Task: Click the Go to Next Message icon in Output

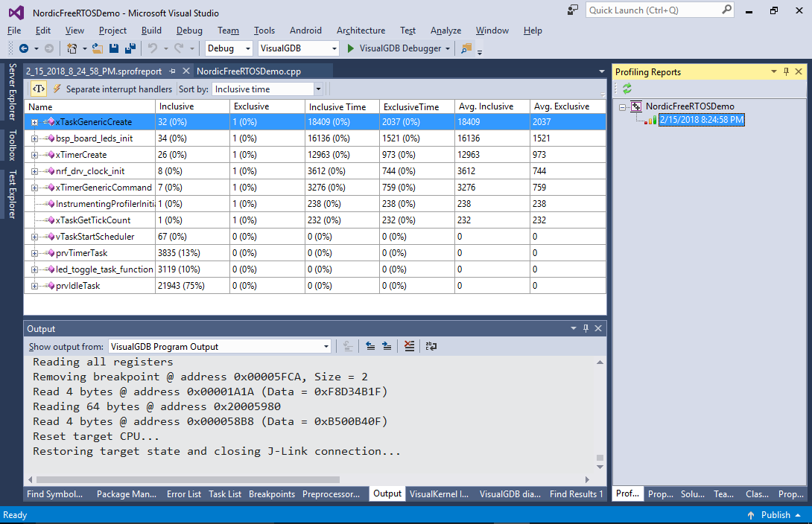Action: [x=387, y=346]
